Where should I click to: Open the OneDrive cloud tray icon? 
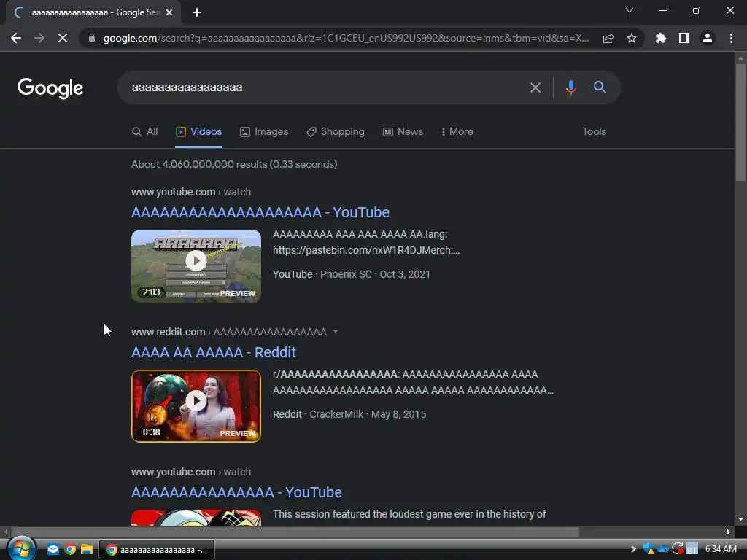(x=662, y=549)
